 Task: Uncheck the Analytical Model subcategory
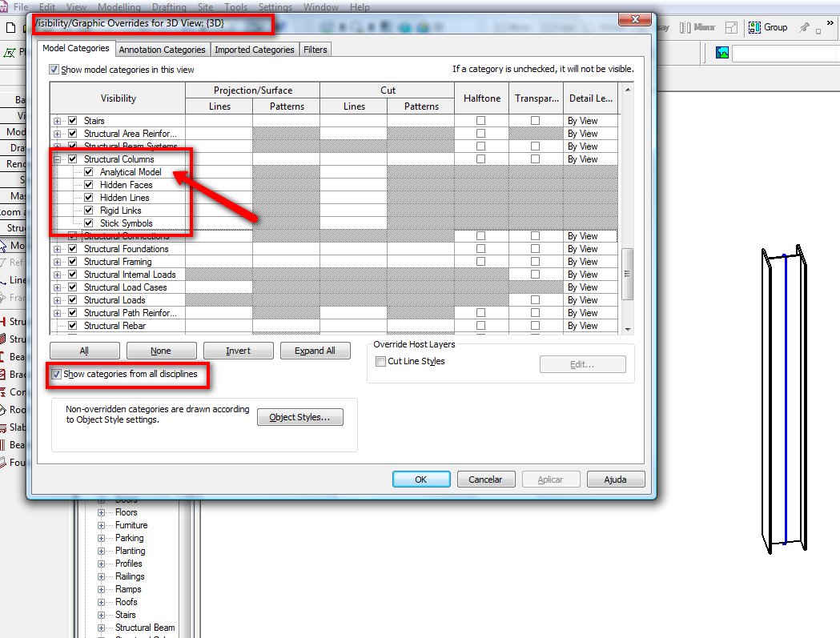pyautogui.click(x=88, y=172)
